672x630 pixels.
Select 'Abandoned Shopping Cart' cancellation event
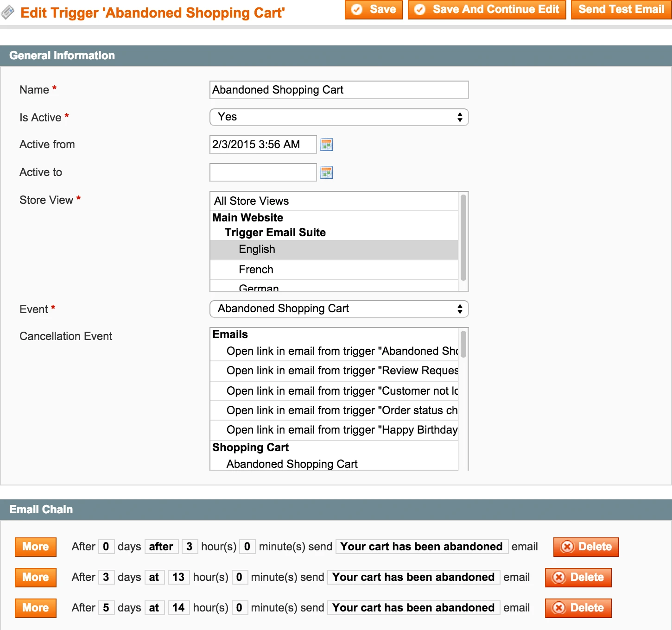(292, 464)
